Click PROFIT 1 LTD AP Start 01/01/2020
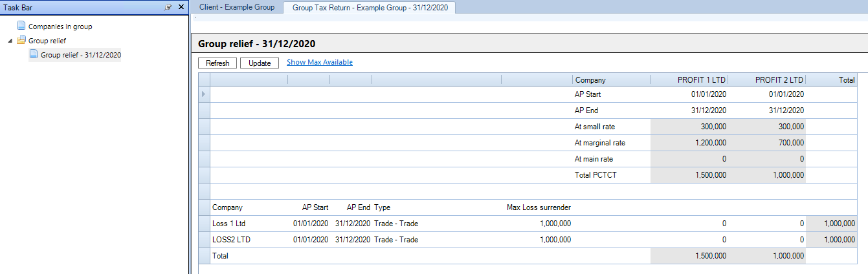Viewport: 868px width, 274px height. 708,94
